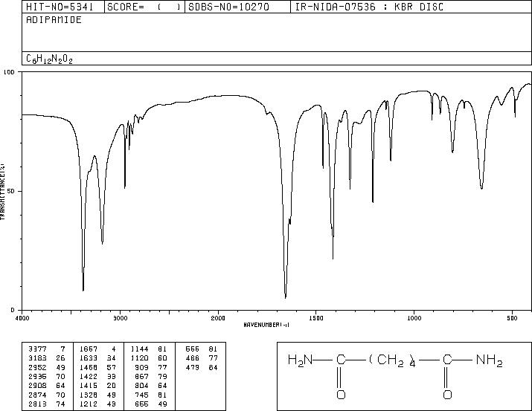Click the IR-NIDA-07536 : KBR DISC label
The image size is (532, 411).
(369, 7)
